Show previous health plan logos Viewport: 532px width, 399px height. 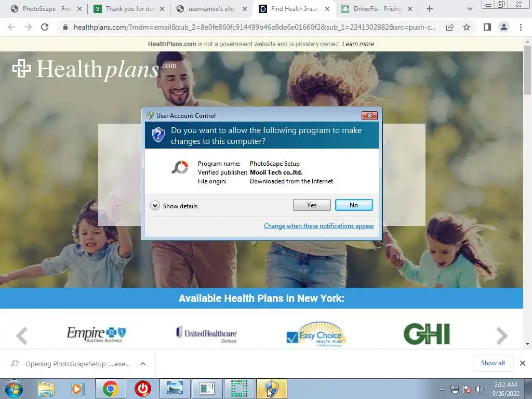22,336
